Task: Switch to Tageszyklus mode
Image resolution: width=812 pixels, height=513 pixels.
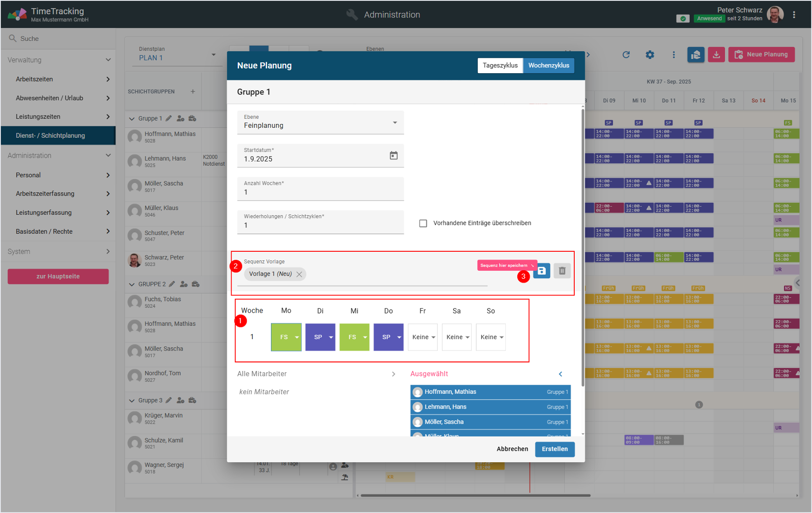Action: [x=500, y=66]
